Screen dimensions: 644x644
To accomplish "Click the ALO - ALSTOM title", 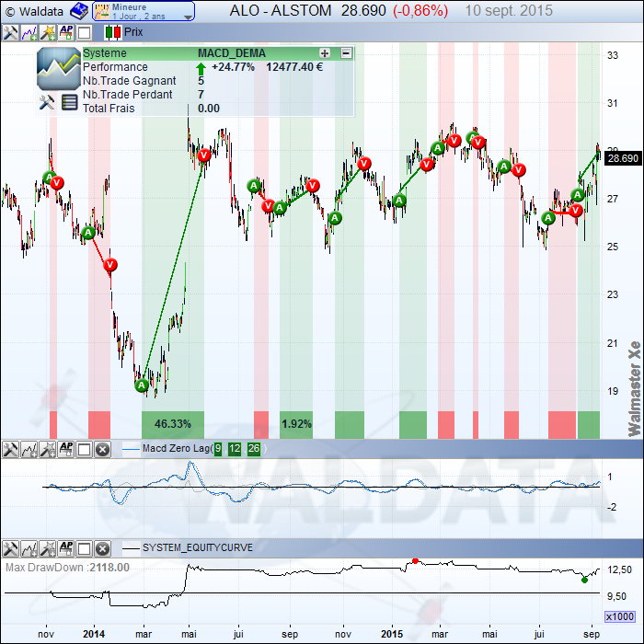I will [281, 11].
